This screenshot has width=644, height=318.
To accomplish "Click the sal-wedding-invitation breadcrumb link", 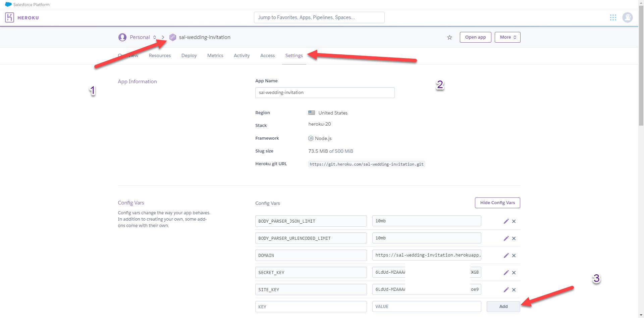I will tap(205, 37).
